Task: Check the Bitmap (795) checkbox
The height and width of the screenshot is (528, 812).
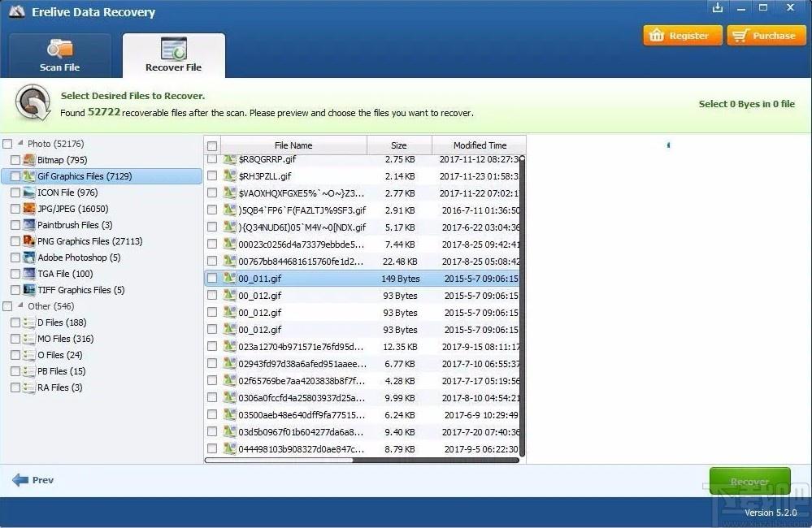Action: tap(15, 160)
